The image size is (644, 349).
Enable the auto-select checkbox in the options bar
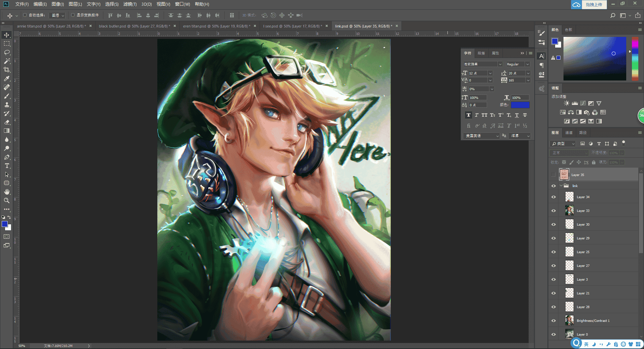coord(25,15)
